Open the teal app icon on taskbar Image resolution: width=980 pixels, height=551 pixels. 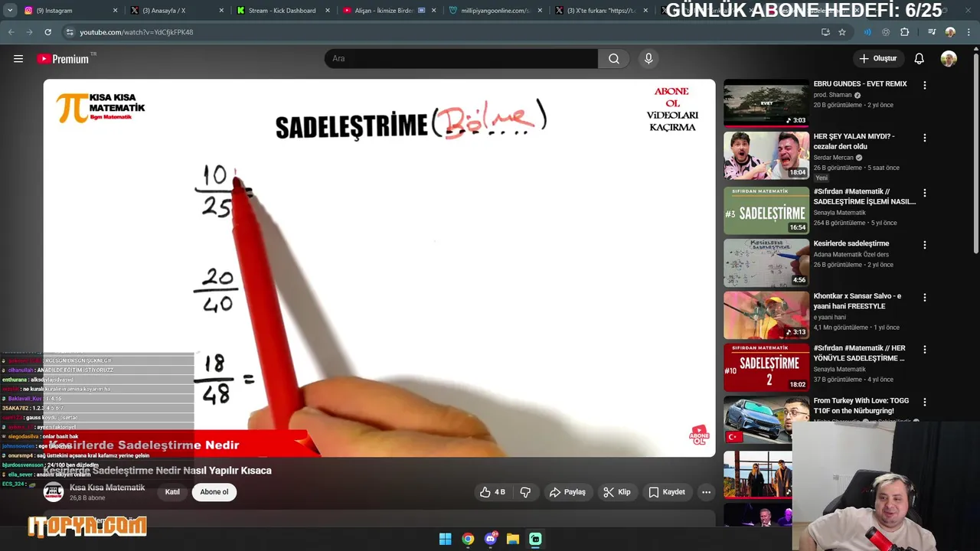(535, 539)
